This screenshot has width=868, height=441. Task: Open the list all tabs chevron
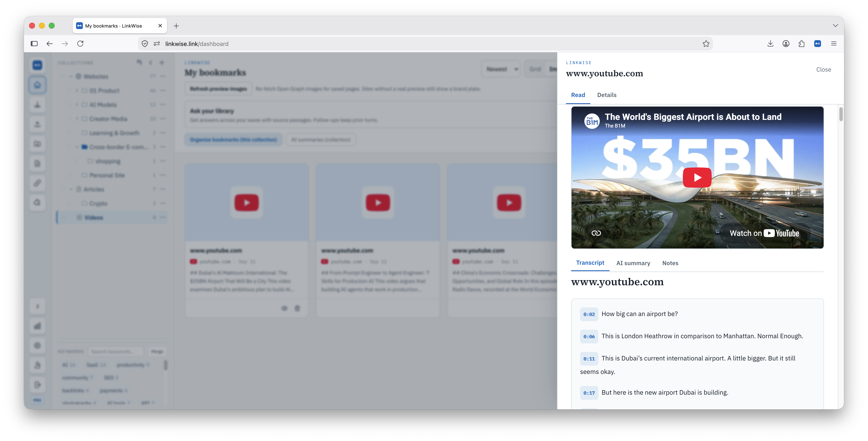[x=835, y=26]
